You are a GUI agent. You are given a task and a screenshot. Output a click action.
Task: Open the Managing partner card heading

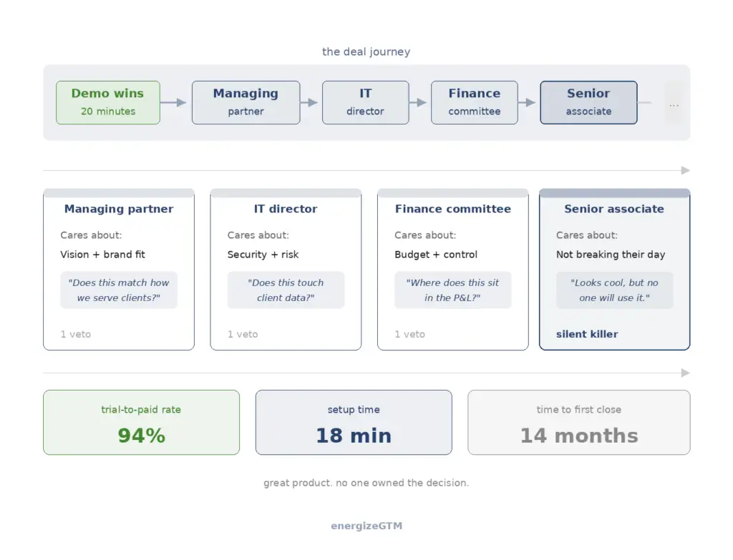click(x=119, y=209)
